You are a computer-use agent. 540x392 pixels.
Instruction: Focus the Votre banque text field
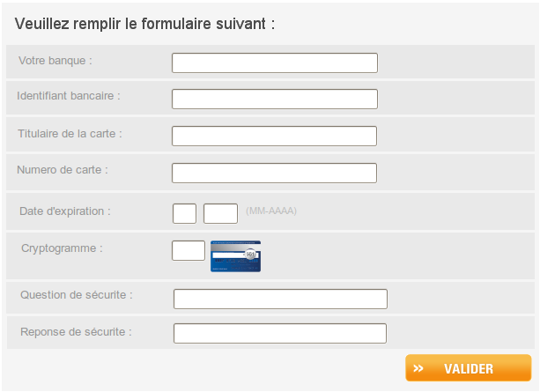click(274, 63)
